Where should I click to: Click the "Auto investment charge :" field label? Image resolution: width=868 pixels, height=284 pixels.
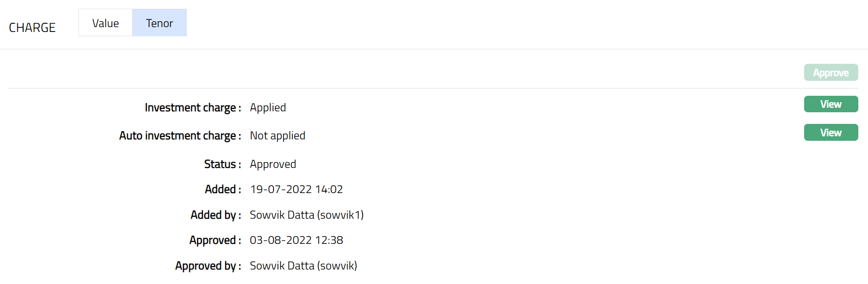(180, 135)
